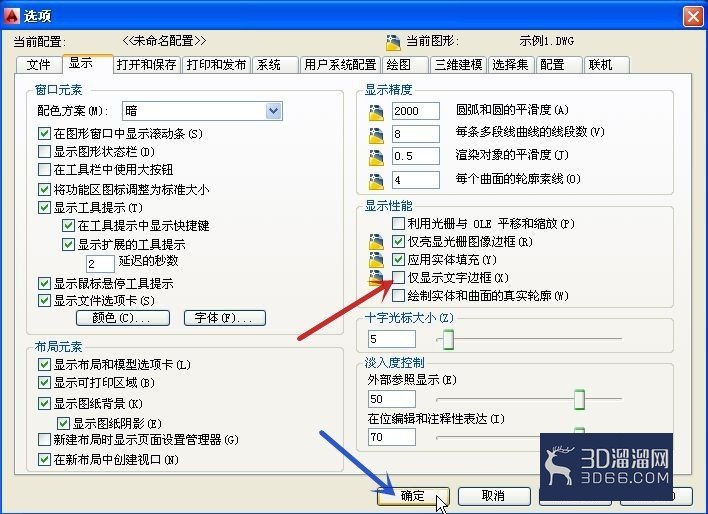Enable 绘制实体和曲面的真实轮廓 checkbox
The width and height of the screenshot is (708, 514).
tap(398, 296)
